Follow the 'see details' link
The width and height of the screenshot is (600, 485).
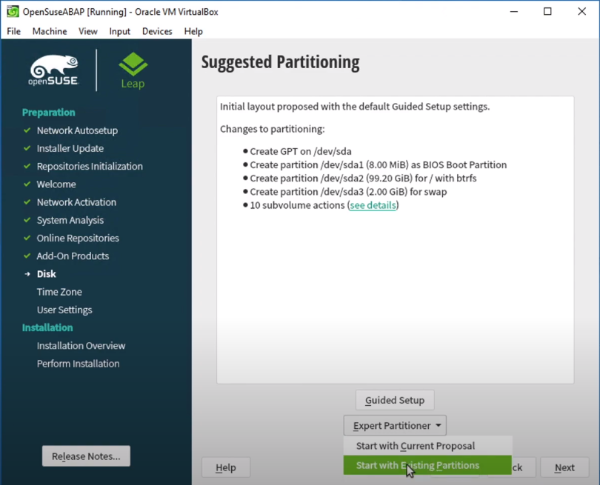point(373,205)
